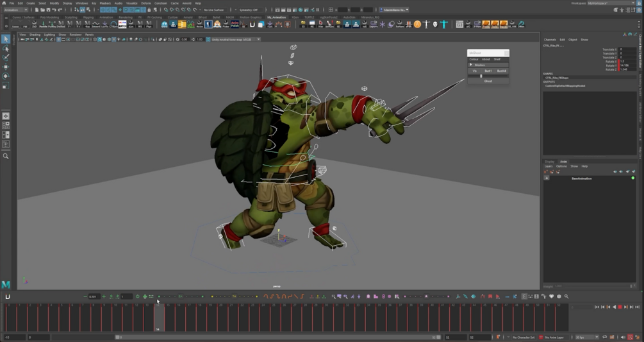644x342 pixels.
Task: Toggle the grid icon before X field
Action: click(331, 10)
